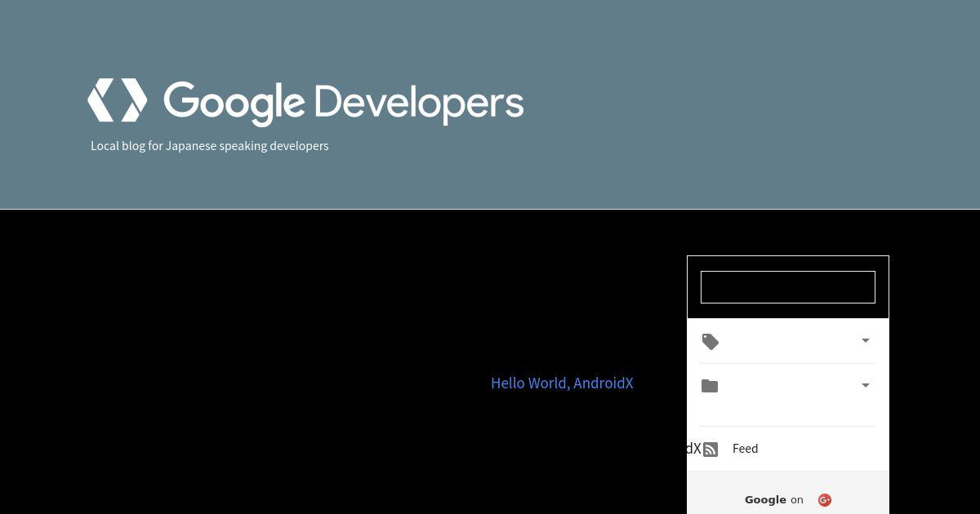Expand the archive dropdown arrow
The width and height of the screenshot is (980, 514).
click(x=866, y=385)
